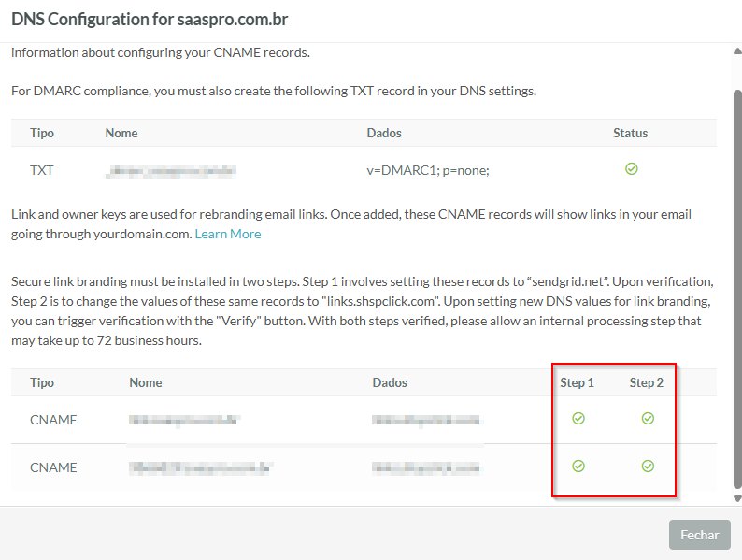Click the blurred name of second CNAME record
Image resolution: width=742 pixels, height=560 pixels.
click(202, 467)
